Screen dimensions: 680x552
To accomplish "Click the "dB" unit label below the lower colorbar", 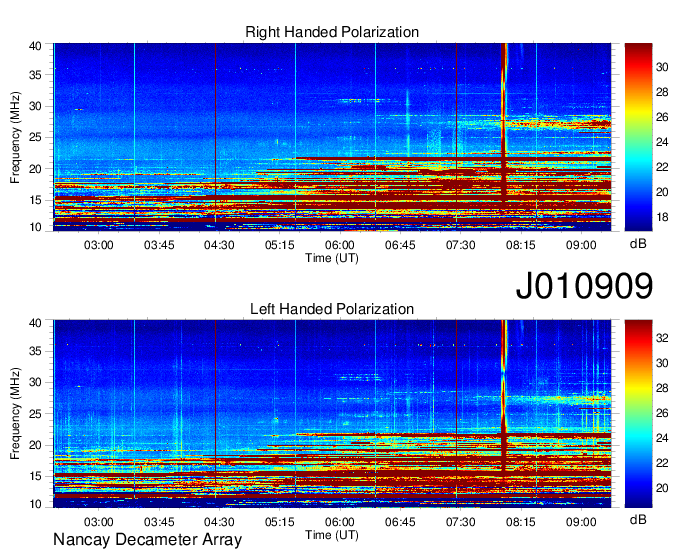I will pos(638,519).
